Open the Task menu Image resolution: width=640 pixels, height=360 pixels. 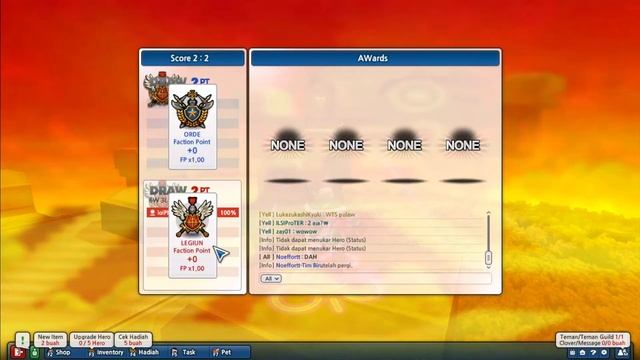pos(183,352)
